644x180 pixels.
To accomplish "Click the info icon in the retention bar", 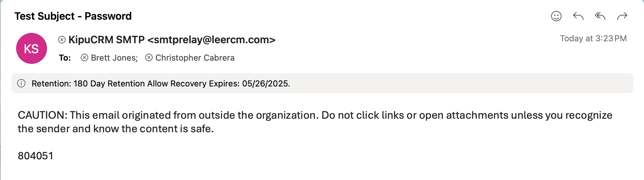I will [x=21, y=84].
